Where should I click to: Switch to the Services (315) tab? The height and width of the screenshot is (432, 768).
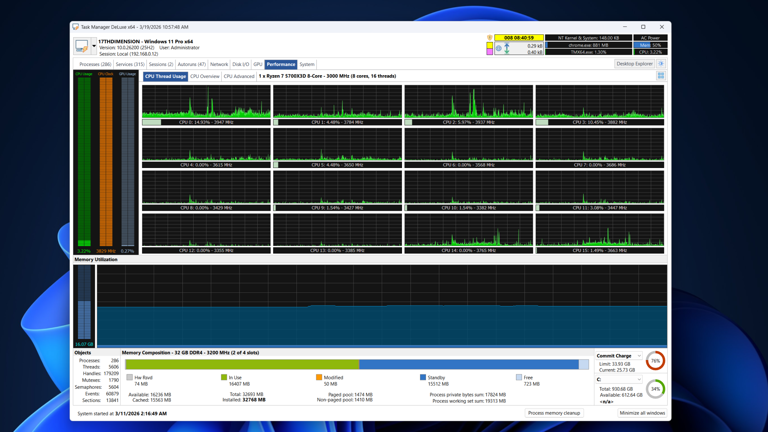pos(130,64)
